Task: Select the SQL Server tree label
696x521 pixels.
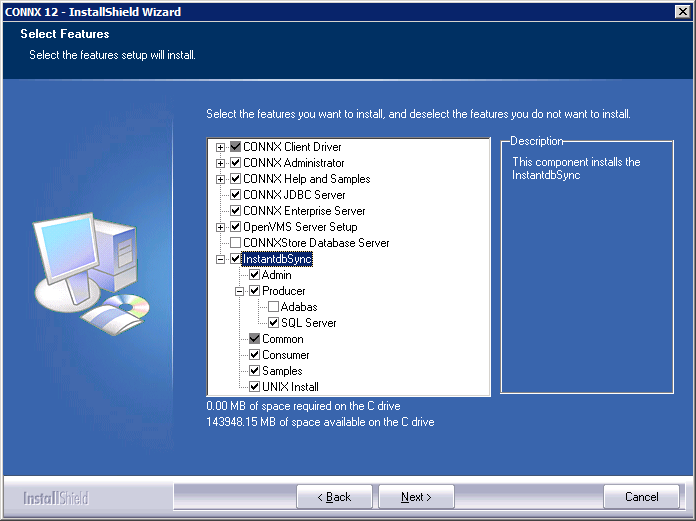Action: (x=308, y=323)
